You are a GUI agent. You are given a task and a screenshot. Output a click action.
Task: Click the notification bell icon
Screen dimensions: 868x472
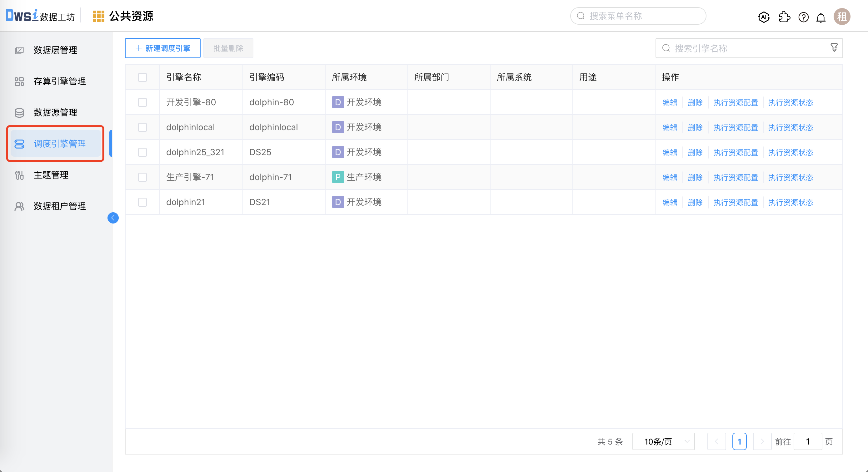pyautogui.click(x=821, y=17)
